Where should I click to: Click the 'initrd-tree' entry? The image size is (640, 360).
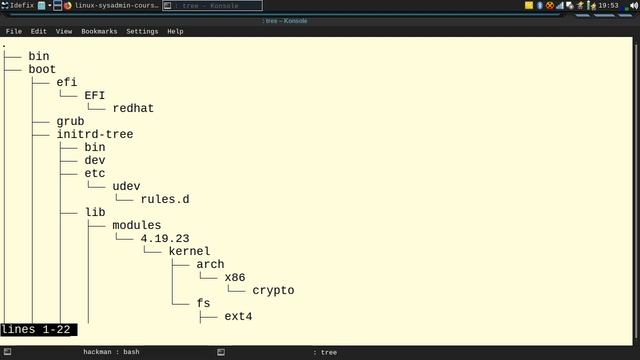coord(95,134)
